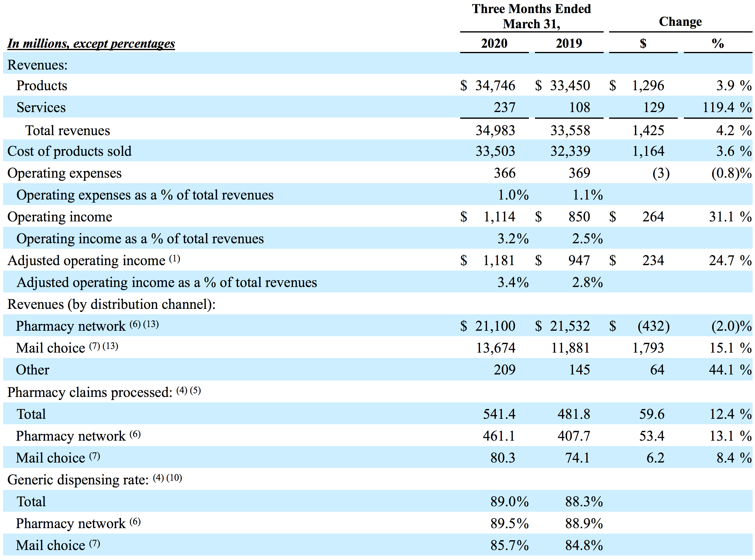
Task: Select total claims processed value 541.4
Action: 499,414
